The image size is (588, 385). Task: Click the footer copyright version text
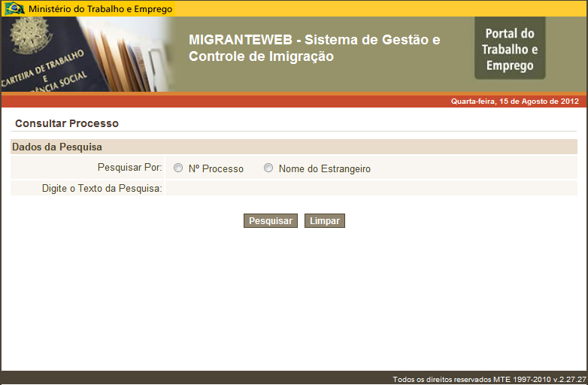[x=489, y=379]
